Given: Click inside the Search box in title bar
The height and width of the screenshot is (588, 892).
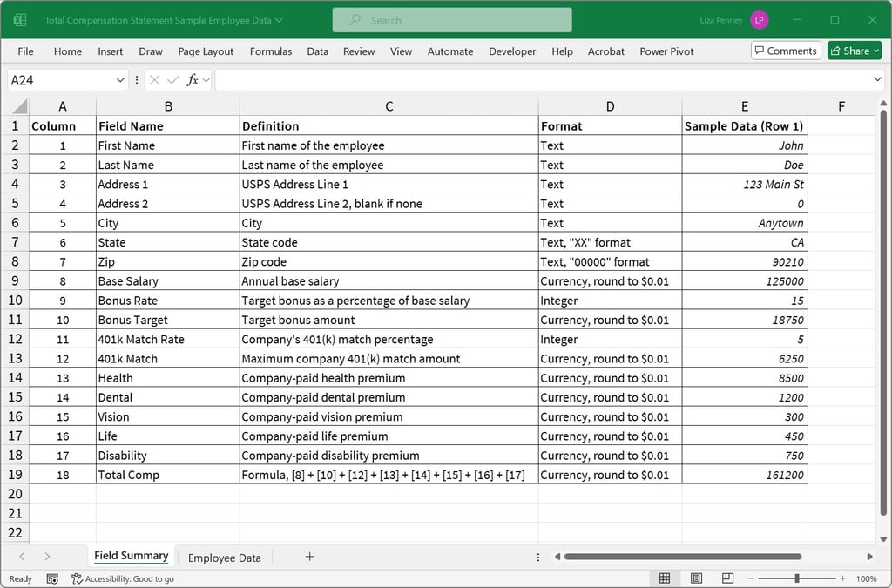Looking at the screenshot, I should [x=451, y=19].
